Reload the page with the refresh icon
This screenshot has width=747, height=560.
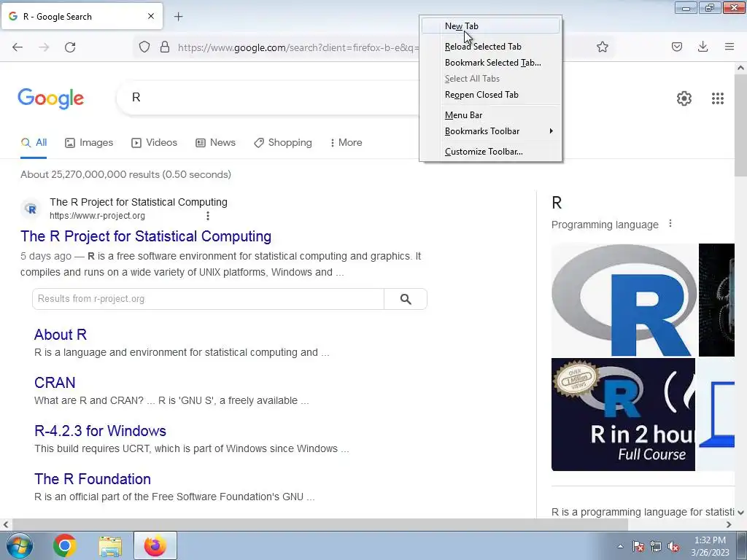pos(70,47)
